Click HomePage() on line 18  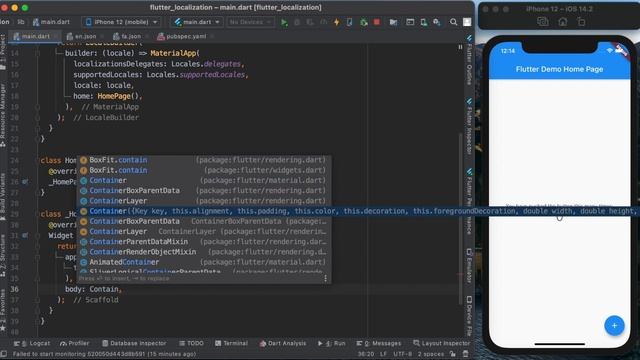pyautogui.click(x=119, y=96)
